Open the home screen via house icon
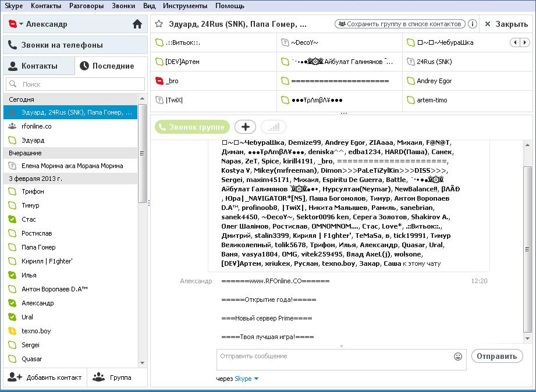The height and width of the screenshot is (392, 536). (137, 24)
